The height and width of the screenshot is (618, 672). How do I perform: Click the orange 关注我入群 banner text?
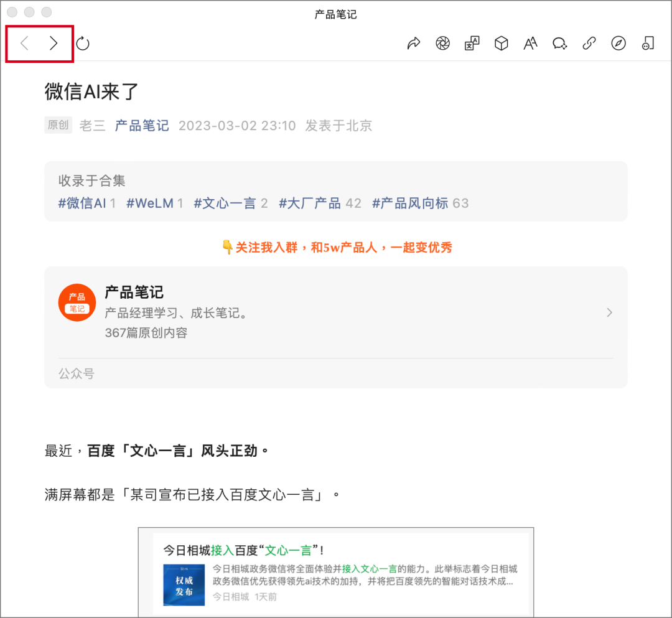pyautogui.click(x=337, y=247)
